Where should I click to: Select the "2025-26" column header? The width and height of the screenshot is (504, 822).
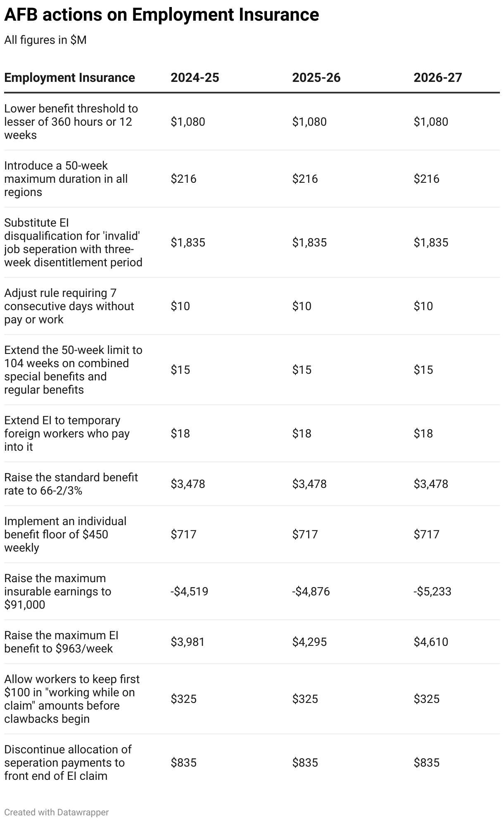tap(316, 78)
